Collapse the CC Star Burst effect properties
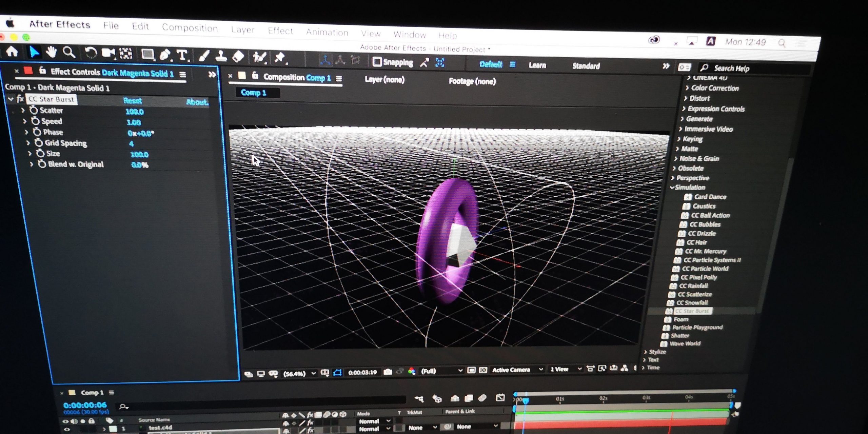 tap(11, 99)
